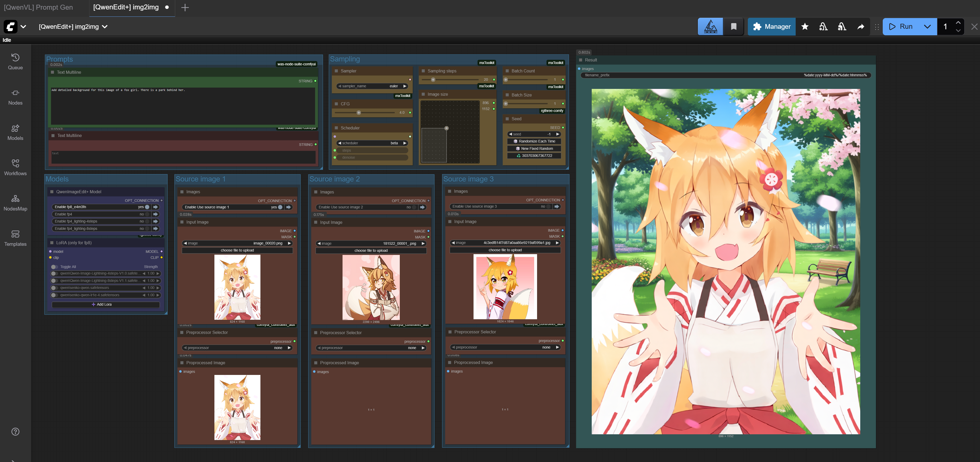Open the sampler_name euler combo box
Image resolution: width=980 pixels, height=462 pixels.
[372, 86]
